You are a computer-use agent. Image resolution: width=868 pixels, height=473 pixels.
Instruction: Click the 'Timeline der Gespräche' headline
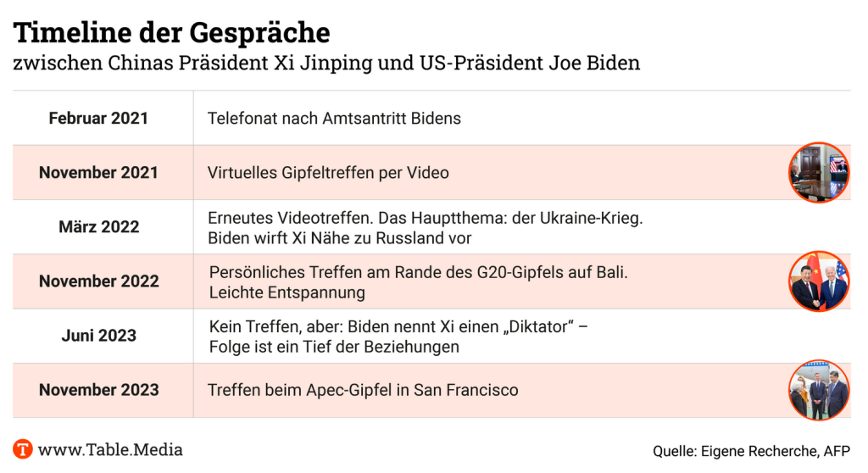172,32
